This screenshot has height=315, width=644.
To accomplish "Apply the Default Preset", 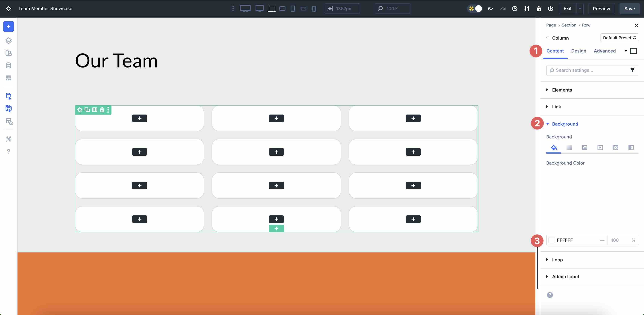I will tap(619, 38).
